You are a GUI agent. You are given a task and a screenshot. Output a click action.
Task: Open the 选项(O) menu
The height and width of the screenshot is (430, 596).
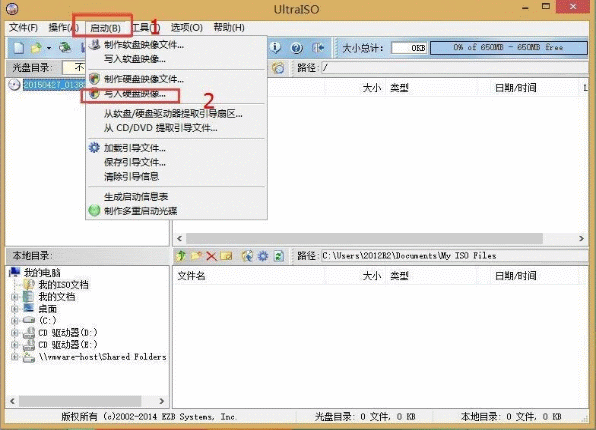186,28
